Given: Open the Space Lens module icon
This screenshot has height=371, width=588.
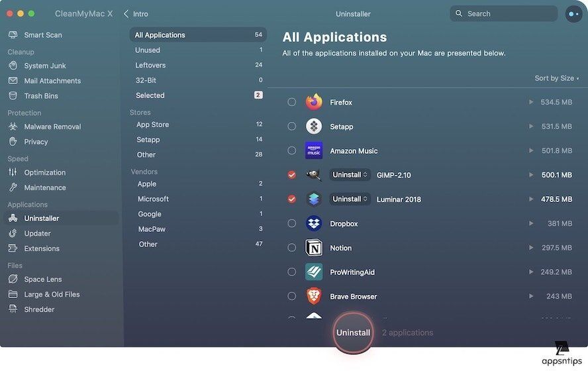Looking at the screenshot, I should coord(13,280).
